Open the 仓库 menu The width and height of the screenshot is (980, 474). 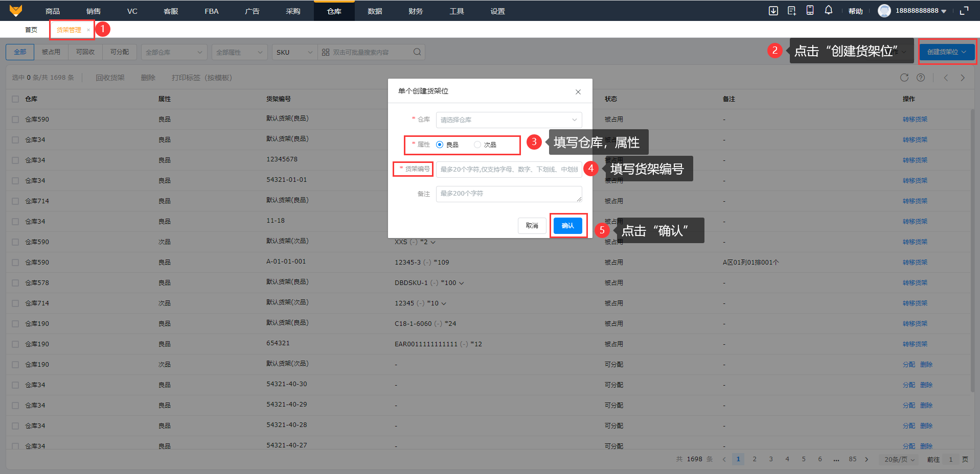(x=334, y=11)
